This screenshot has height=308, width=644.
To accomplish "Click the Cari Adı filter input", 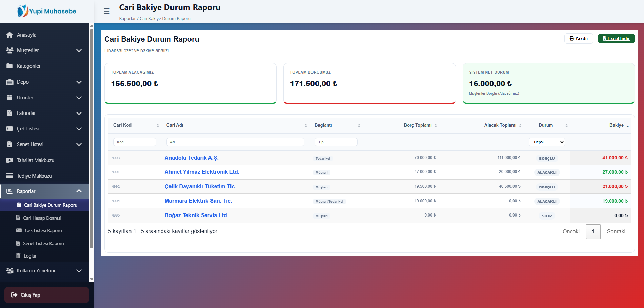I will [x=235, y=142].
